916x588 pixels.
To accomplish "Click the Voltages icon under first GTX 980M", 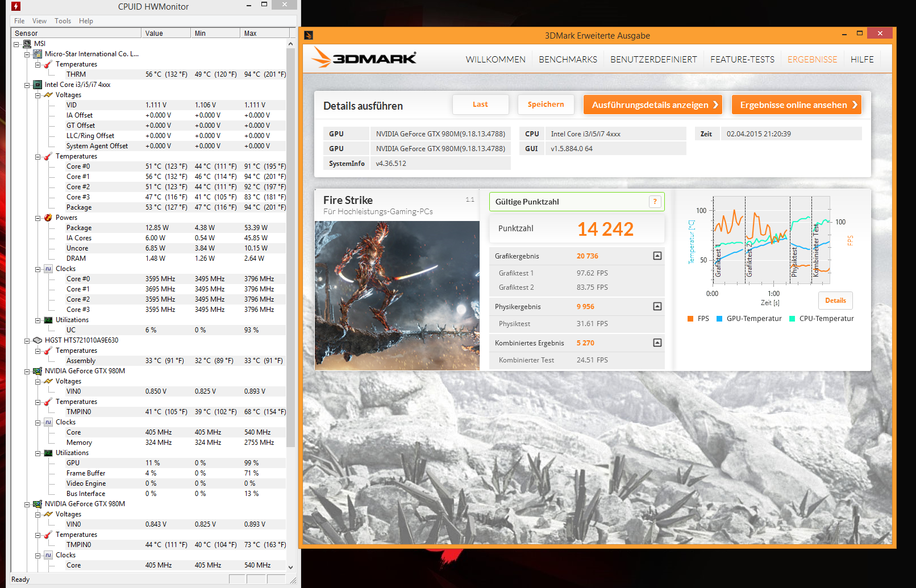I will tap(48, 381).
